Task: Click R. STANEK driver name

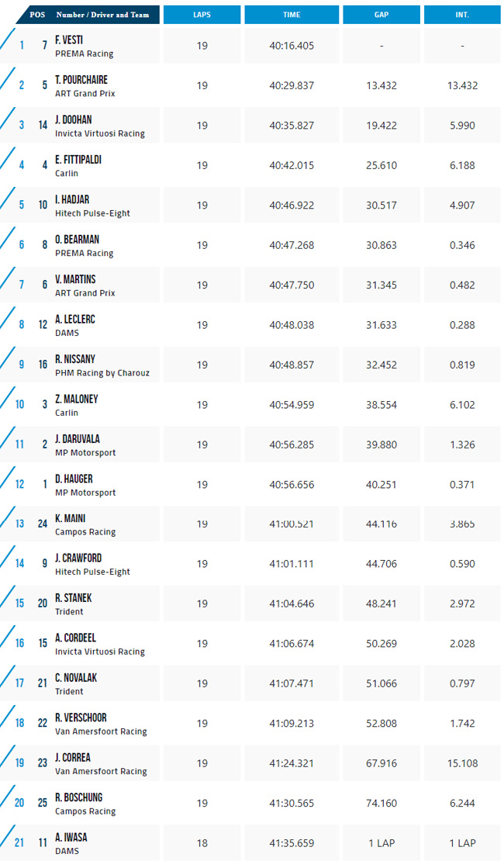Action: tap(74, 598)
